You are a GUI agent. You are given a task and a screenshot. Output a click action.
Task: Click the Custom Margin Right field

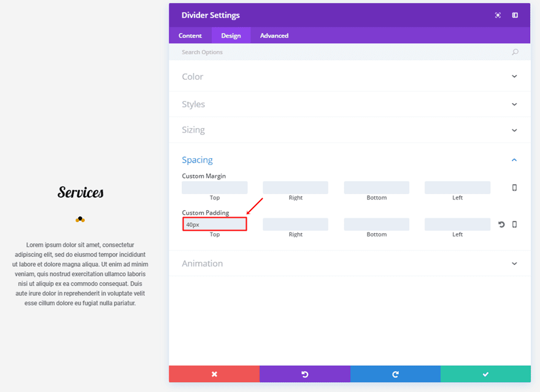coord(296,188)
